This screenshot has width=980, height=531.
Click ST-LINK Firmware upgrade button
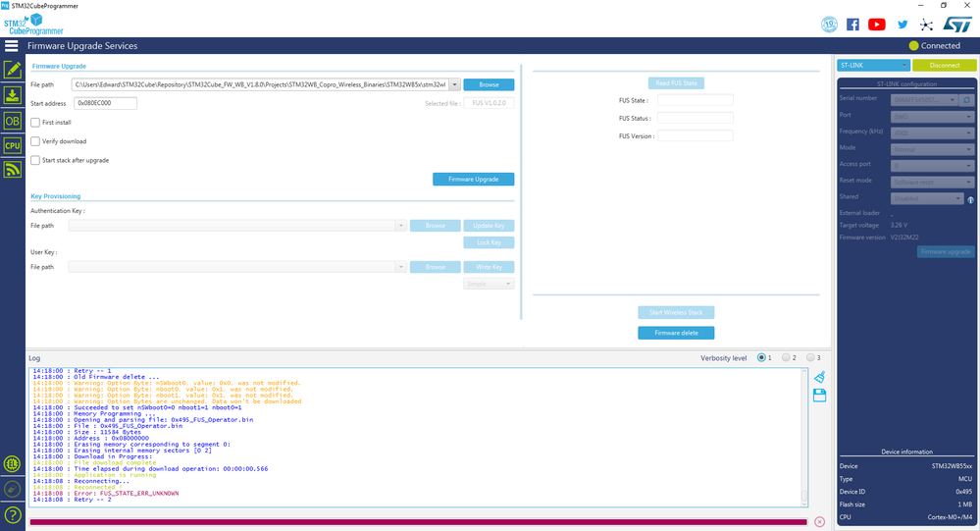coord(946,251)
